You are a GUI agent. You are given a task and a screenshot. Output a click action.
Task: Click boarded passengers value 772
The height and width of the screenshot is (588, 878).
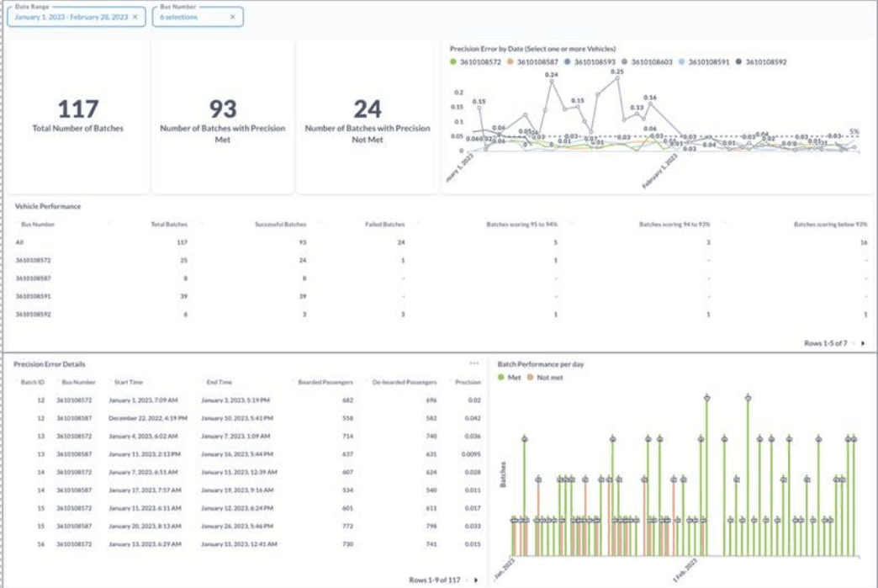point(347,527)
